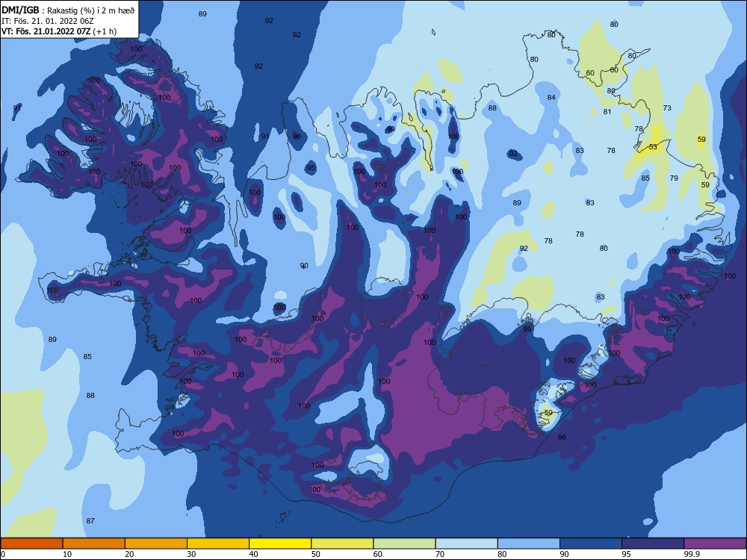The height and width of the screenshot is (560, 747).
Task: Select the 'IT: Fös. 21. 01. 2022 06Z' line
Action: point(48,21)
